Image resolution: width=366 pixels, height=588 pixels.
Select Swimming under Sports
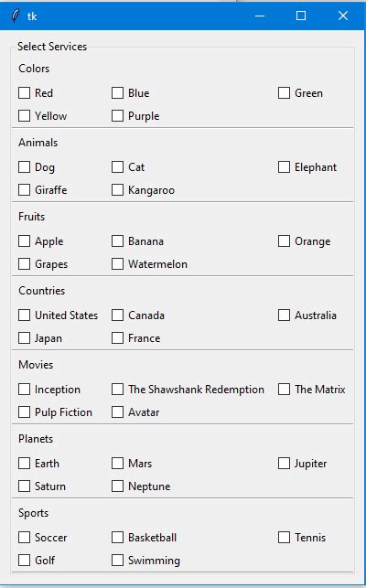(117, 561)
